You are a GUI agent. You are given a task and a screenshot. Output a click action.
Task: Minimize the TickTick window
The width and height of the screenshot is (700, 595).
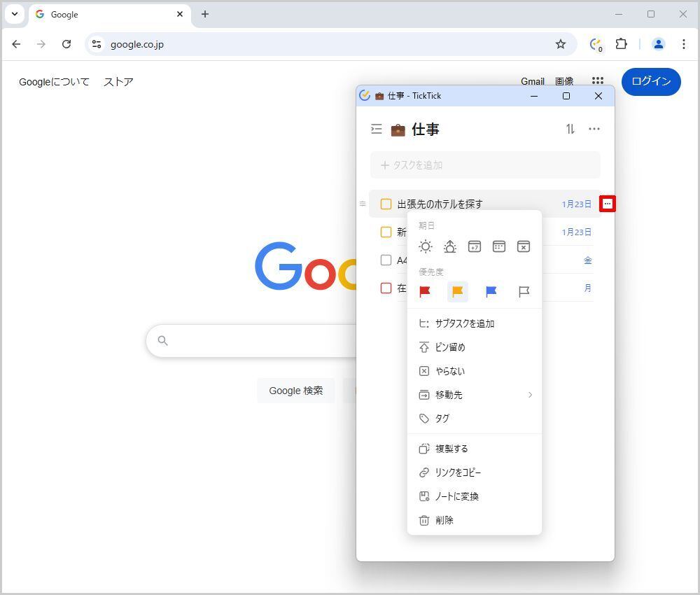(x=534, y=96)
